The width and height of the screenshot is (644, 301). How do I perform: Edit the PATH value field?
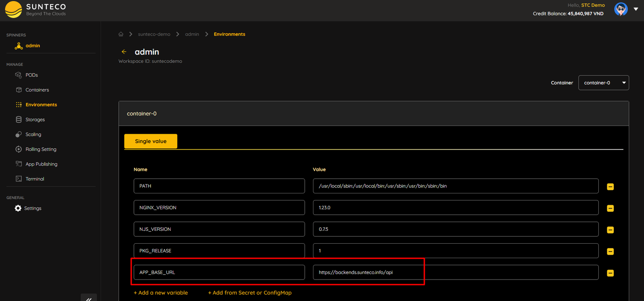tap(455, 186)
